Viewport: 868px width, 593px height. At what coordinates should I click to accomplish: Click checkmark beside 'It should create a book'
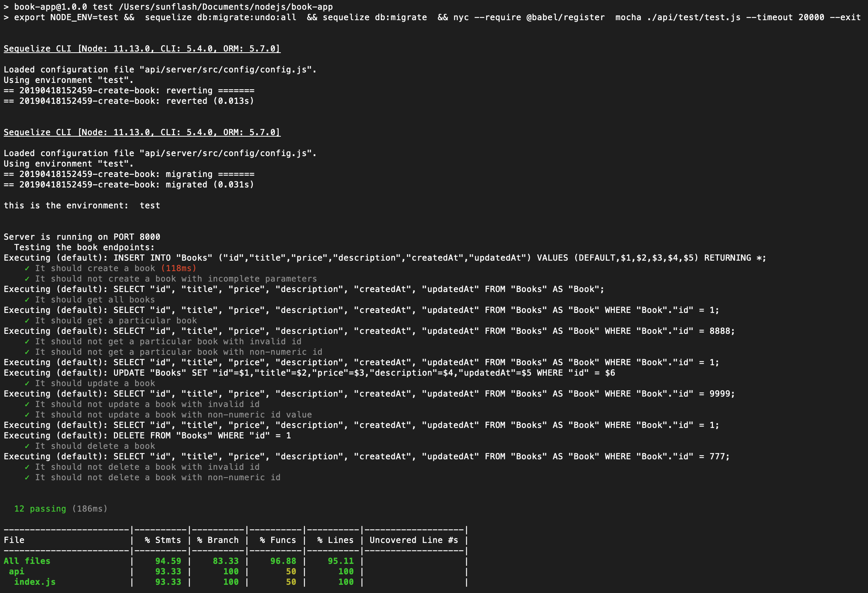(27, 268)
